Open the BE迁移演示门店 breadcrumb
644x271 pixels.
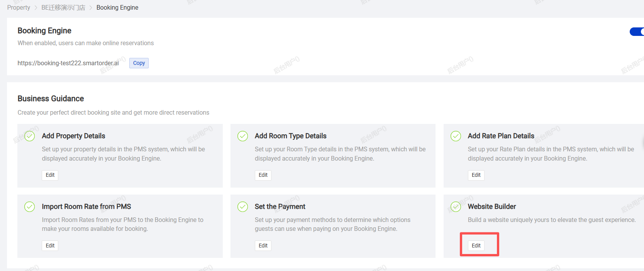[x=63, y=8]
